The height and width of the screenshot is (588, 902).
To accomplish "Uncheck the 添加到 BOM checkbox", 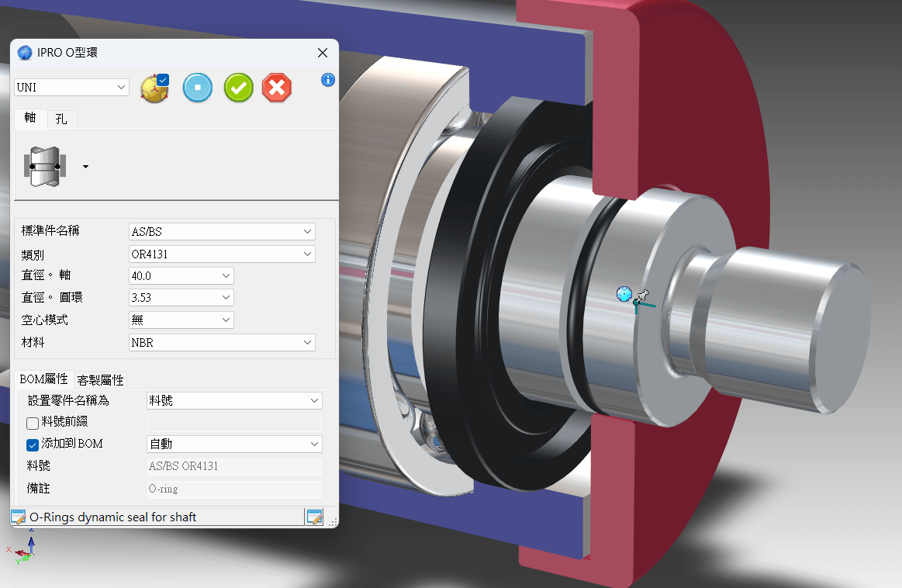I will tap(33, 444).
